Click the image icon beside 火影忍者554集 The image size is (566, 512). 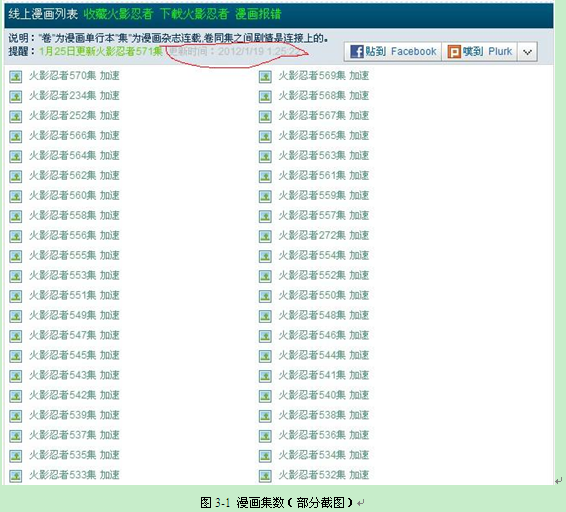point(265,256)
